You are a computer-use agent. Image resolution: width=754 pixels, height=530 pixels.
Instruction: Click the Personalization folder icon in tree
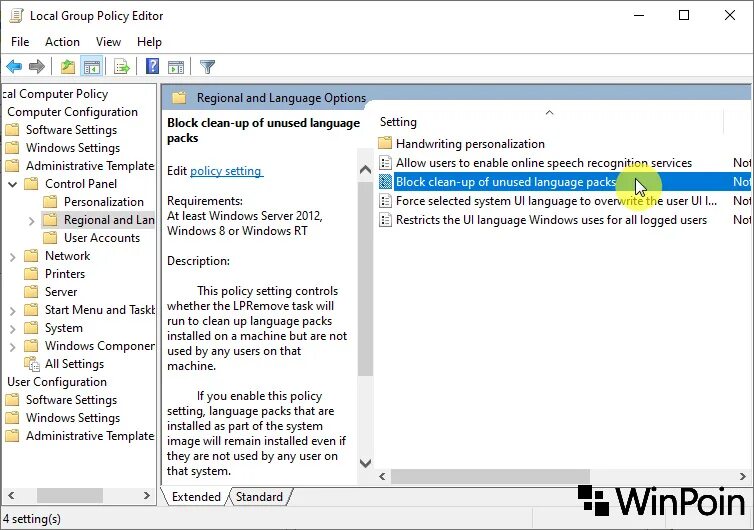pyautogui.click(x=50, y=202)
